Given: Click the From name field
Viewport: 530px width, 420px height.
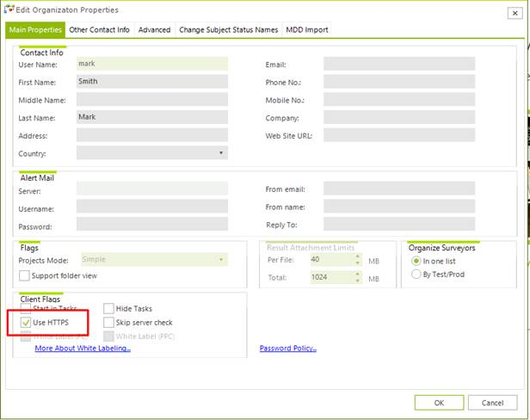Looking at the screenshot, I should (399, 207).
